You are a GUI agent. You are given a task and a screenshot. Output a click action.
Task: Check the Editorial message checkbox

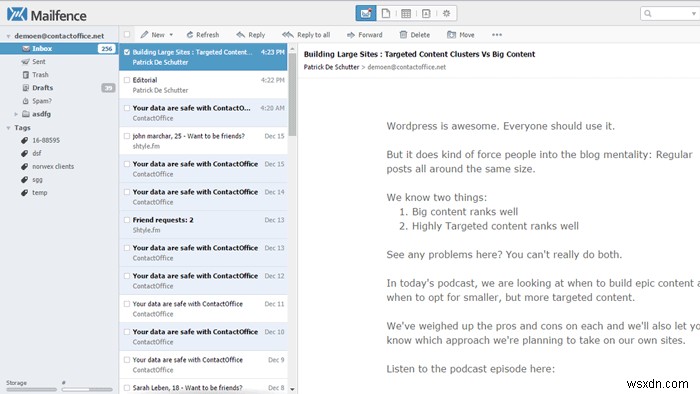tap(127, 80)
